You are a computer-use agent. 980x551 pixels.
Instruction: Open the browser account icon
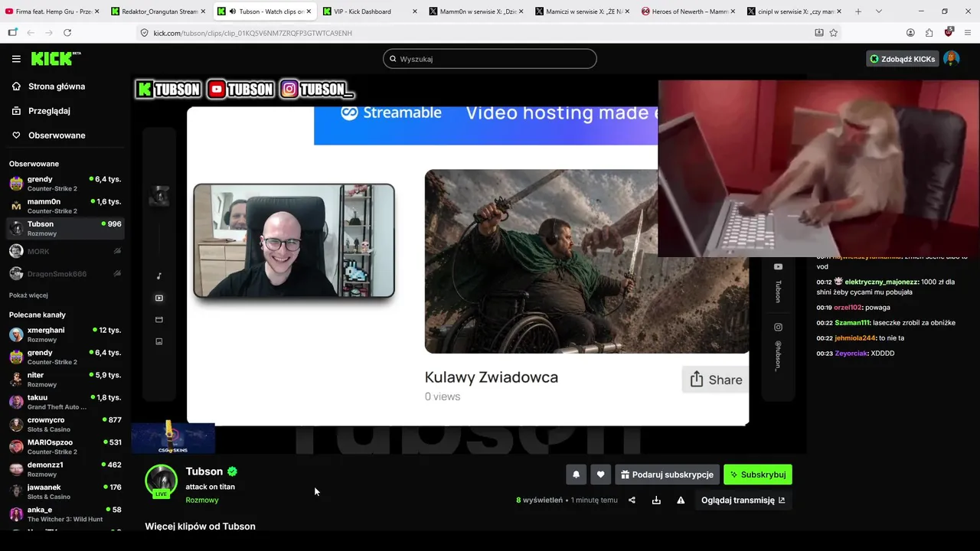click(x=910, y=33)
